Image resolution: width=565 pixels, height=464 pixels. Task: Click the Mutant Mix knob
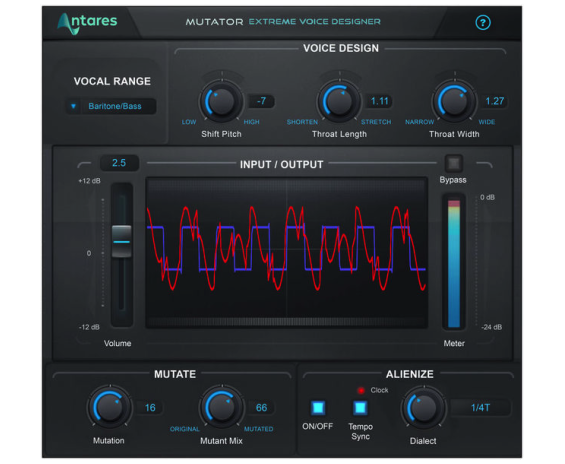click(221, 407)
